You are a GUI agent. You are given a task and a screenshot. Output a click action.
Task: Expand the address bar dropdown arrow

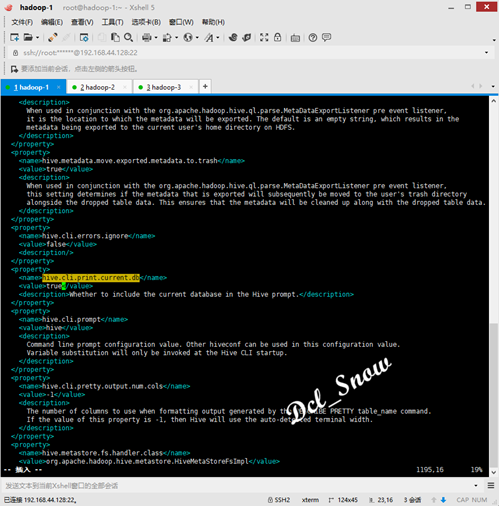[x=486, y=53]
